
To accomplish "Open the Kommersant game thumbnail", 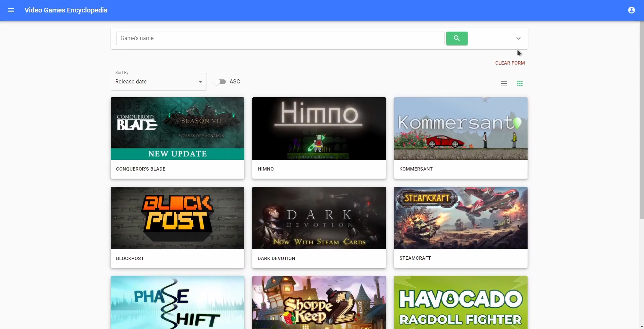I will coord(461,129).
